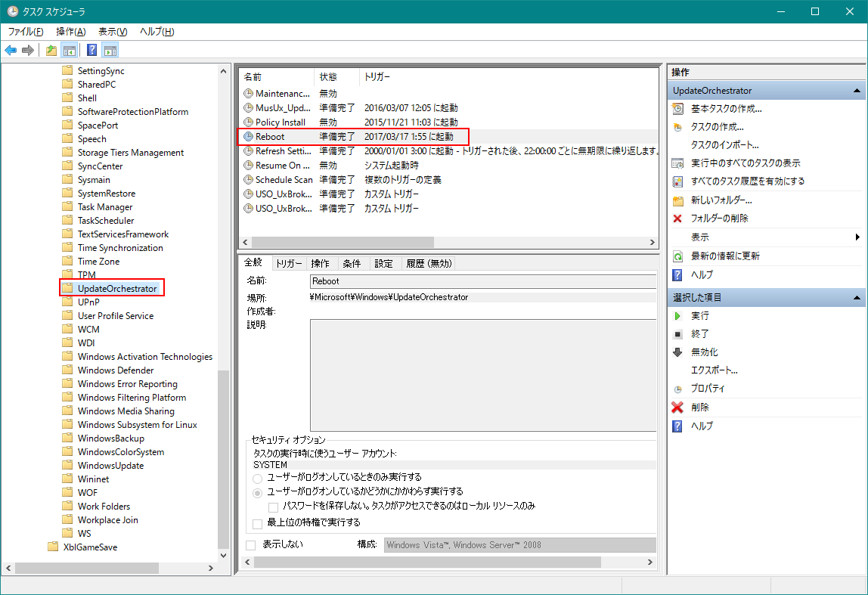Screen dimensions: 868x595
Task: Click the 名前 field containing Reboot
Action: [x=482, y=281]
